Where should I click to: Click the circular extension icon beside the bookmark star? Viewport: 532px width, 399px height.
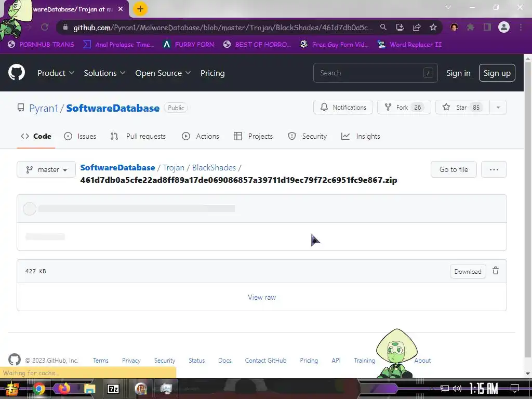pos(454,27)
